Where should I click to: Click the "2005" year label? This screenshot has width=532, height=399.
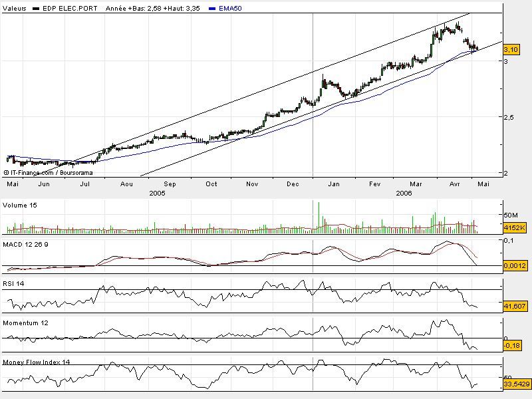[x=158, y=193]
